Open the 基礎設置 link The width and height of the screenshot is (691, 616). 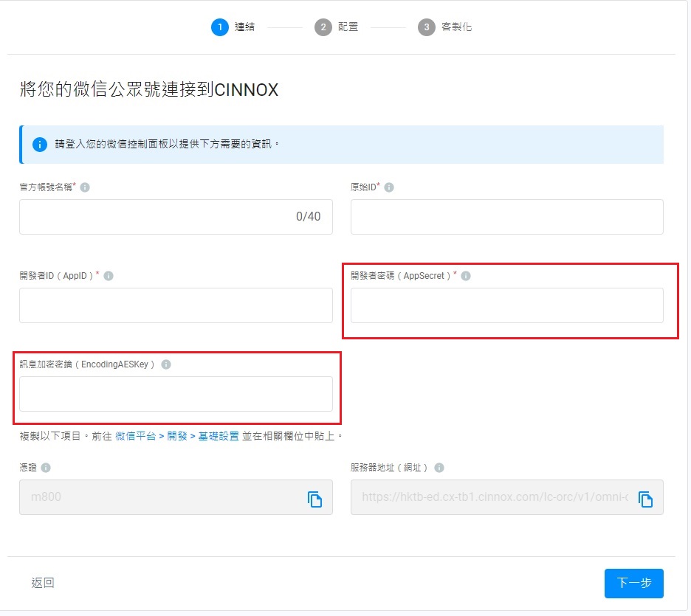(219, 436)
